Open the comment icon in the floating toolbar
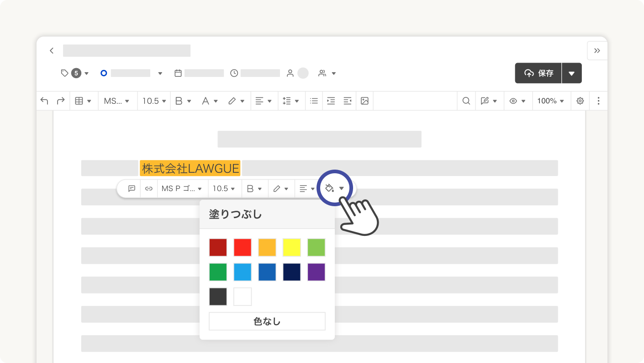This screenshot has width=644, height=363. pos(132,188)
